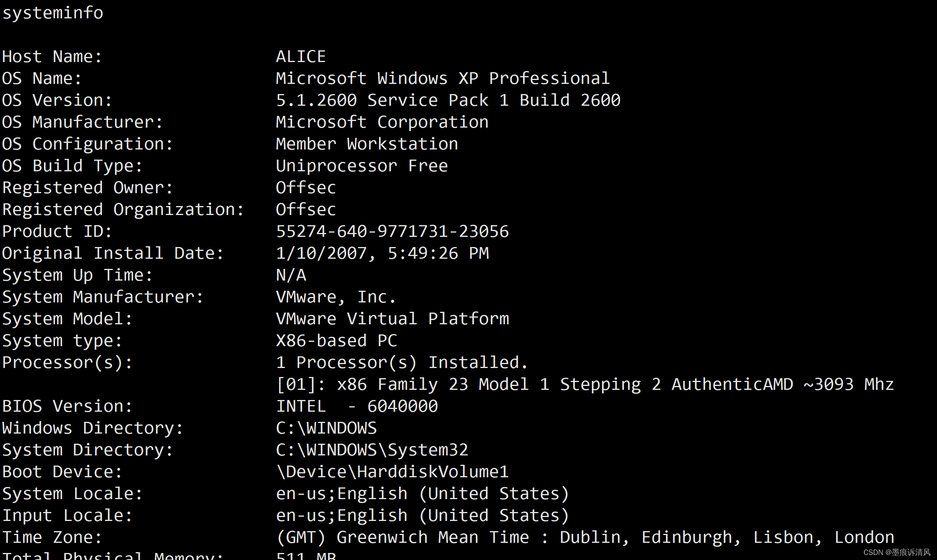Viewport: 937px width, 560px height.
Task: Click the BIOS Version INTEL value
Action: click(356, 407)
